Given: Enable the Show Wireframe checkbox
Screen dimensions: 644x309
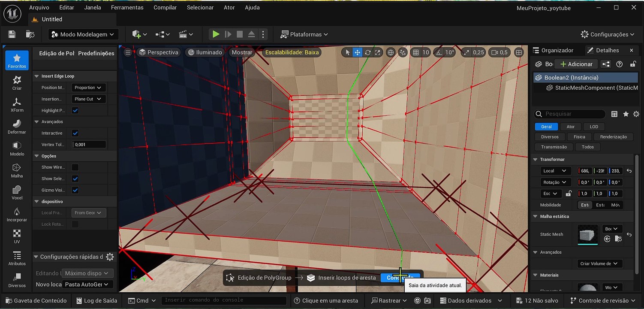Looking at the screenshot, I should pos(75,167).
